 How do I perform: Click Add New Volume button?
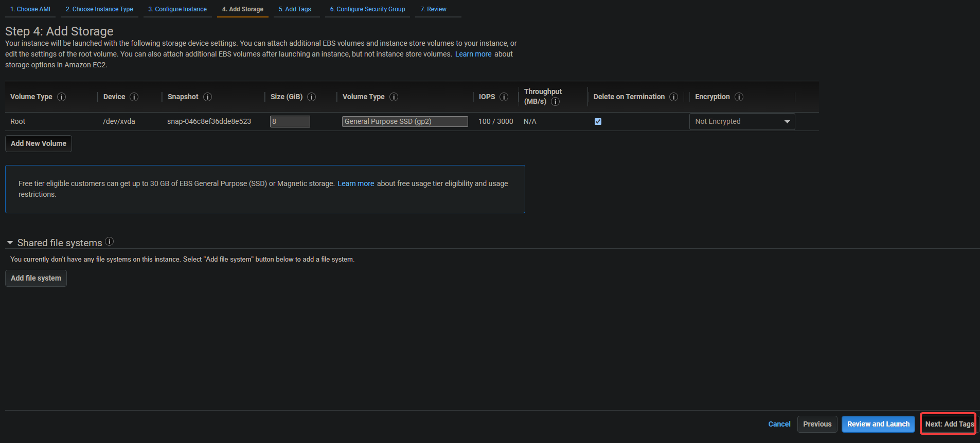point(39,144)
